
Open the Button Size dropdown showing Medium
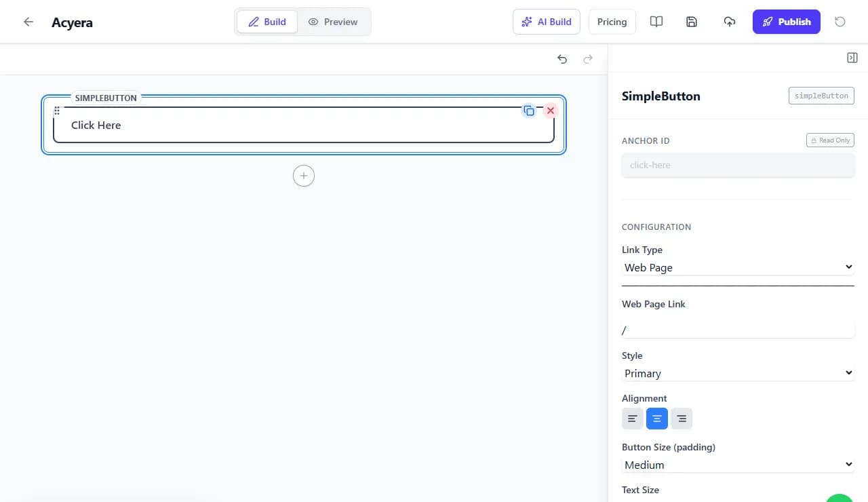pyautogui.click(x=738, y=465)
